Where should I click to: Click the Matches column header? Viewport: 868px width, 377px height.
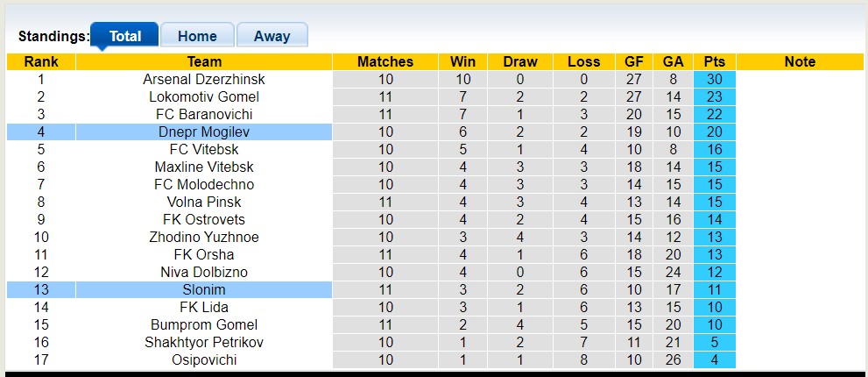(385, 61)
